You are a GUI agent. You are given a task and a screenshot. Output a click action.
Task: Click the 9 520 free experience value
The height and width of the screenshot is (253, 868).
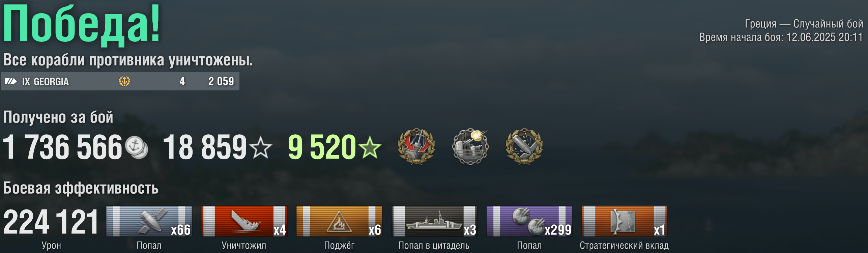click(322, 147)
